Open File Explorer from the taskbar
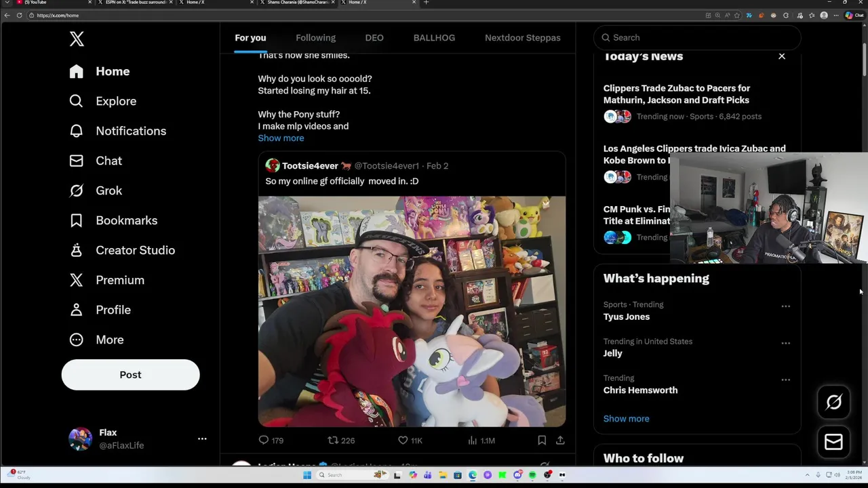Screen dimensions: 868x488 click(442, 475)
